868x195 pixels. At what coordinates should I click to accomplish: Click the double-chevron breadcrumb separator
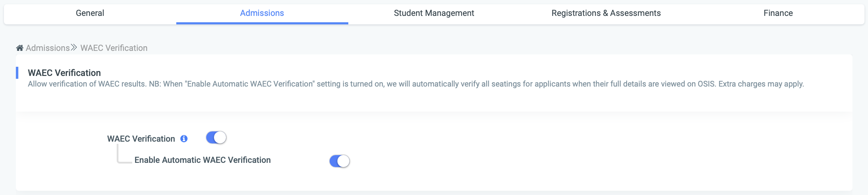click(74, 47)
